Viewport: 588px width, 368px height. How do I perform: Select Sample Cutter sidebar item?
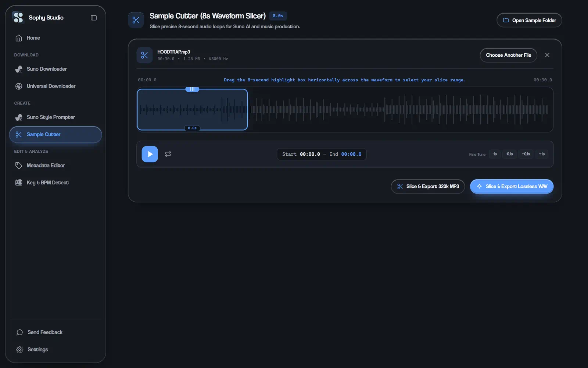click(55, 134)
